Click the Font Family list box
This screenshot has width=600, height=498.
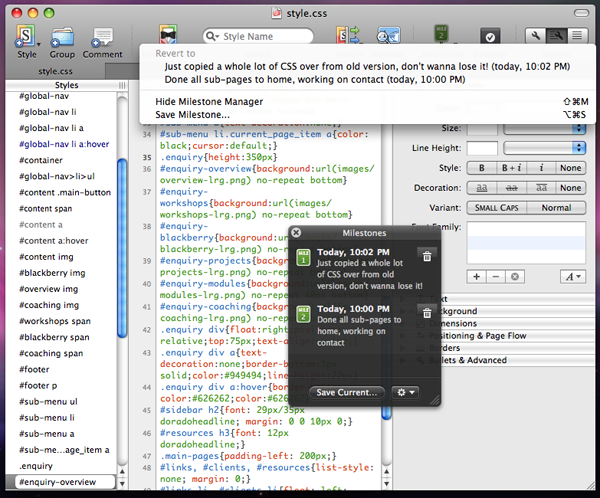[526, 243]
